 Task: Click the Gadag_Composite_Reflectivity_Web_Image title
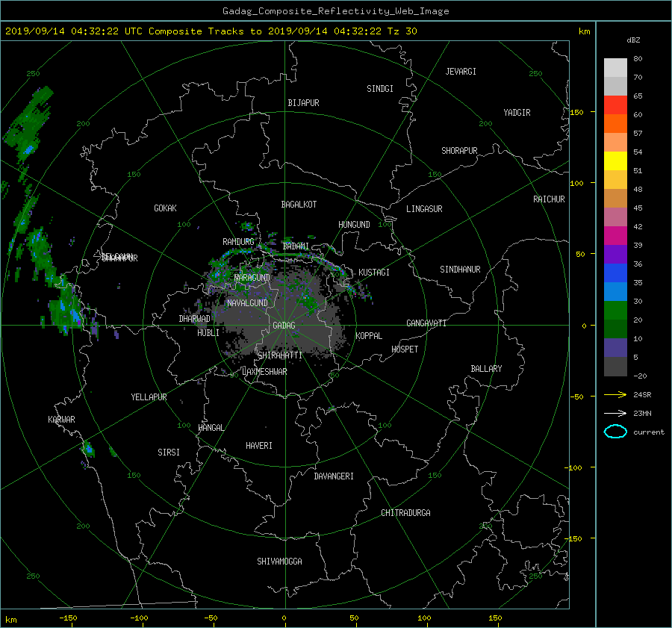335,10
